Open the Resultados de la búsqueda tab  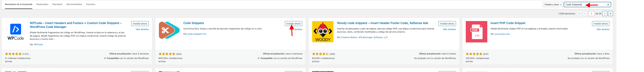pos(18,5)
